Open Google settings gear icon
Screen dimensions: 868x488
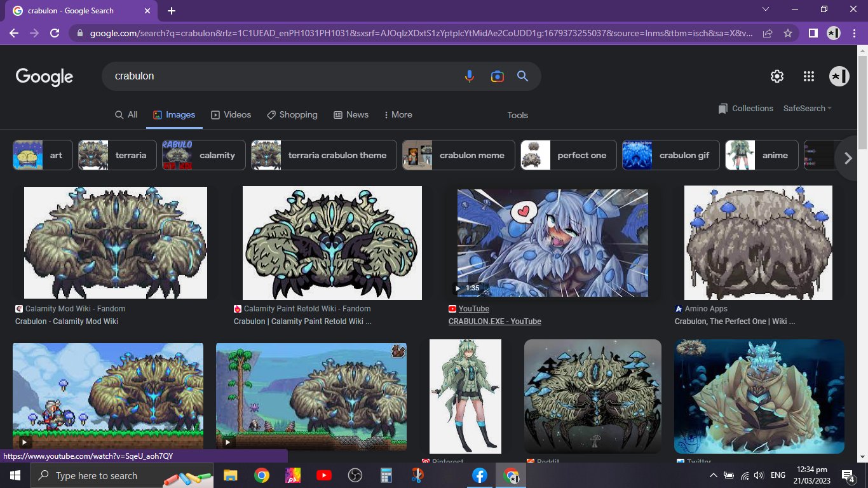[x=776, y=76]
